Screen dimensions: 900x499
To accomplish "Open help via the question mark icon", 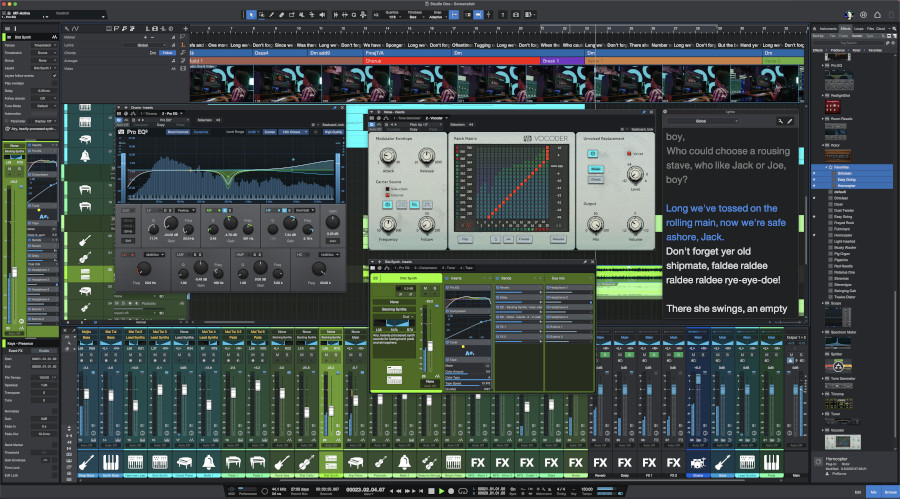I will click(502, 15).
